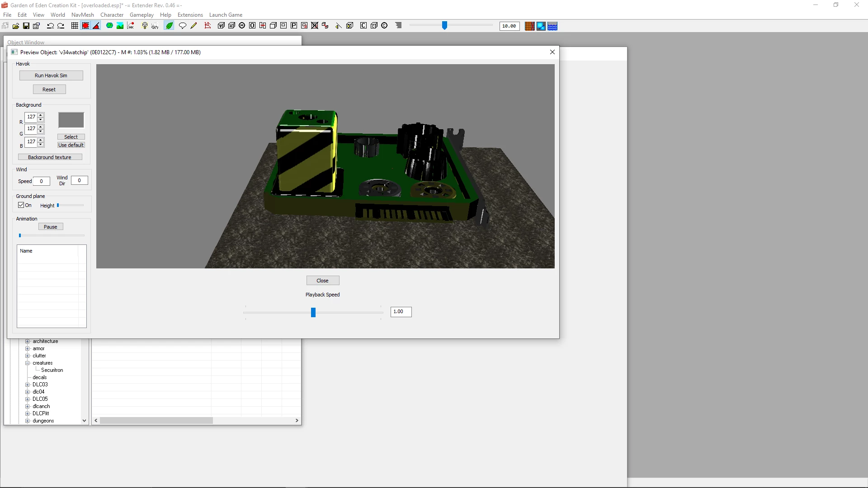This screenshot has width=868, height=488.
Task: Click the Launch Game menu item
Action: [x=226, y=15]
